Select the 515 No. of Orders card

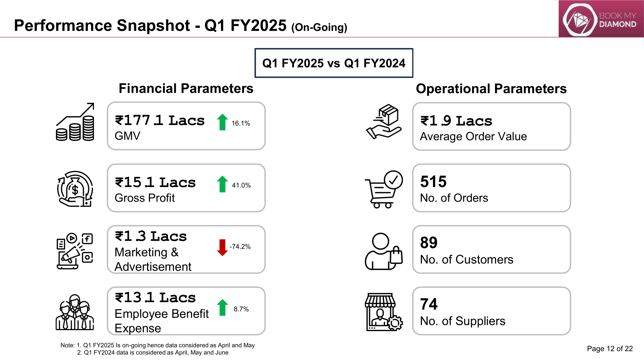pos(491,188)
